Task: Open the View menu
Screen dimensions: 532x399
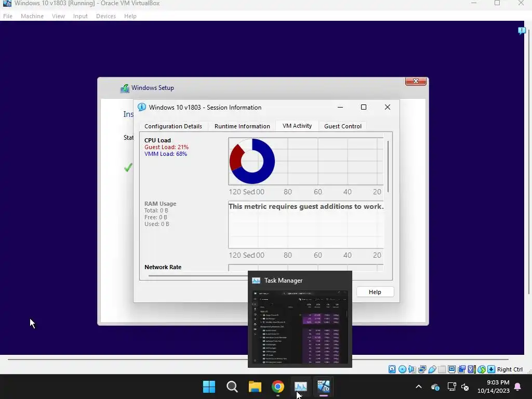Action: [58, 16]
